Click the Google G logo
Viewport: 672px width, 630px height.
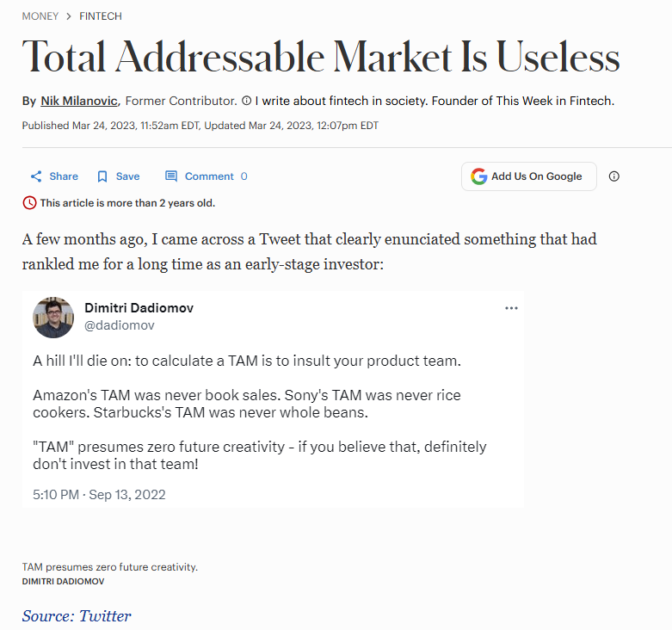coord(478,176)
